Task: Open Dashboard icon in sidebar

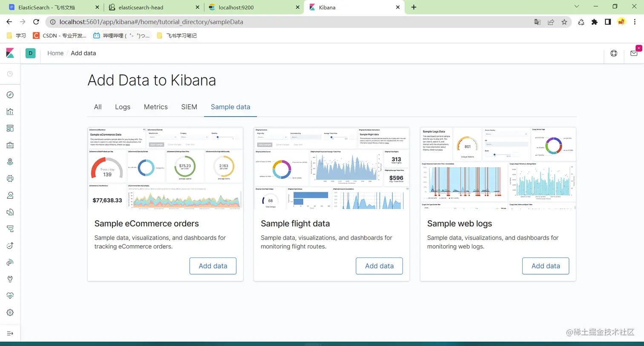Action: point(10,128)
